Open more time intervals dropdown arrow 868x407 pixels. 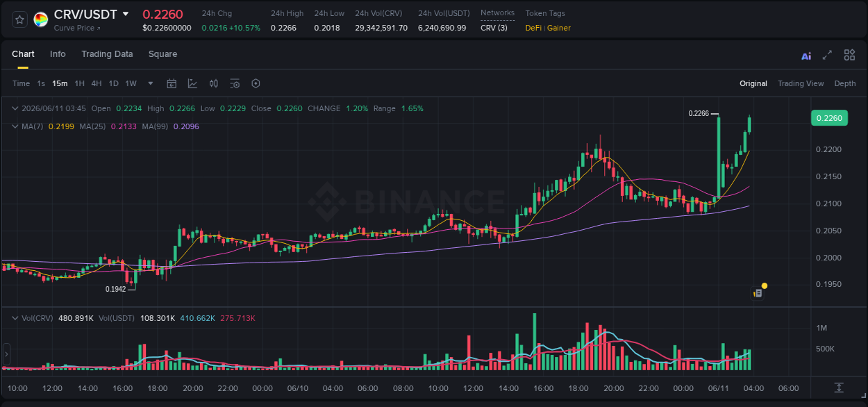coord(151,83)
